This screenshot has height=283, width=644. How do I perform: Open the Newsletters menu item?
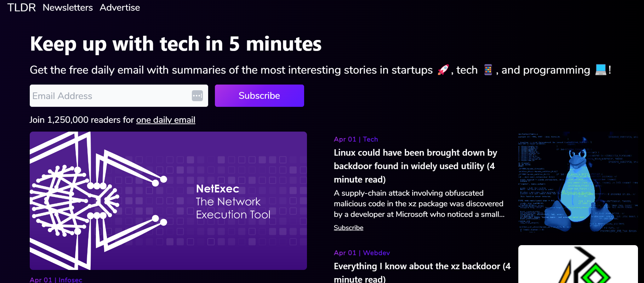point(68,7)
